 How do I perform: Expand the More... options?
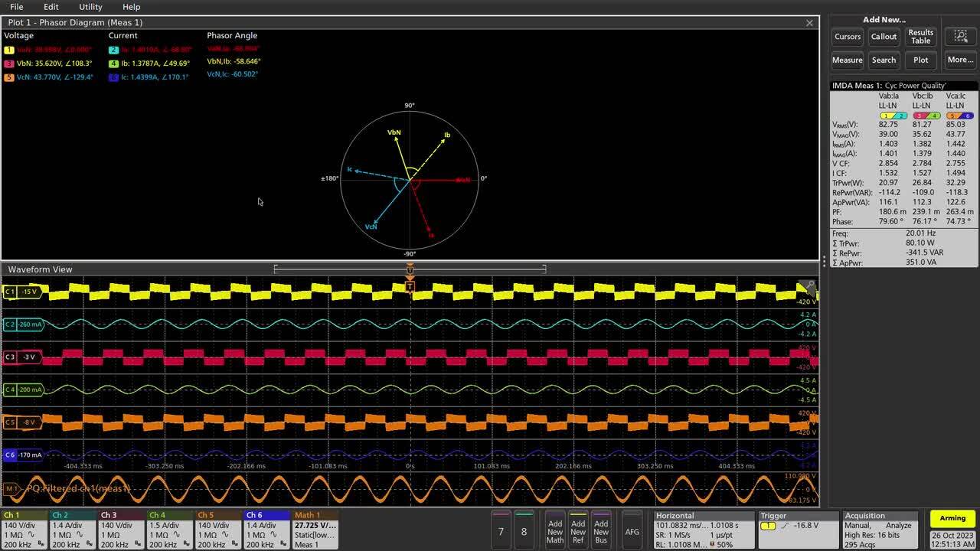point(959,59)
